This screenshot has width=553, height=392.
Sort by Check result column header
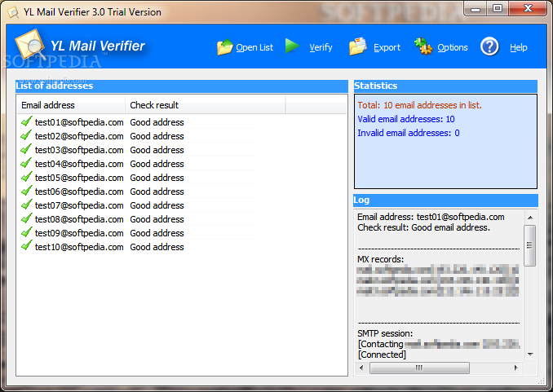point(206,105)
